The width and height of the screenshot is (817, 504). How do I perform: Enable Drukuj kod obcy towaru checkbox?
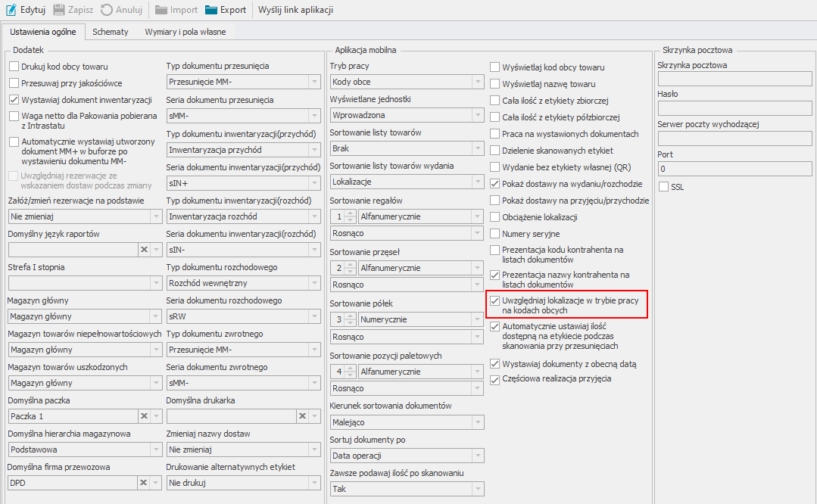pos(14,67)
